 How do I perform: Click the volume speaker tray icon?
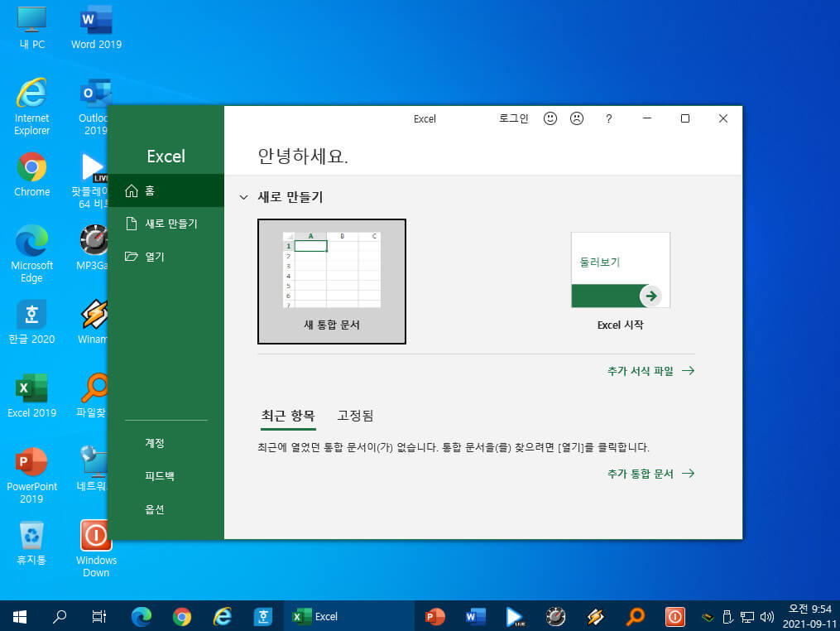(x=767, y=617)
